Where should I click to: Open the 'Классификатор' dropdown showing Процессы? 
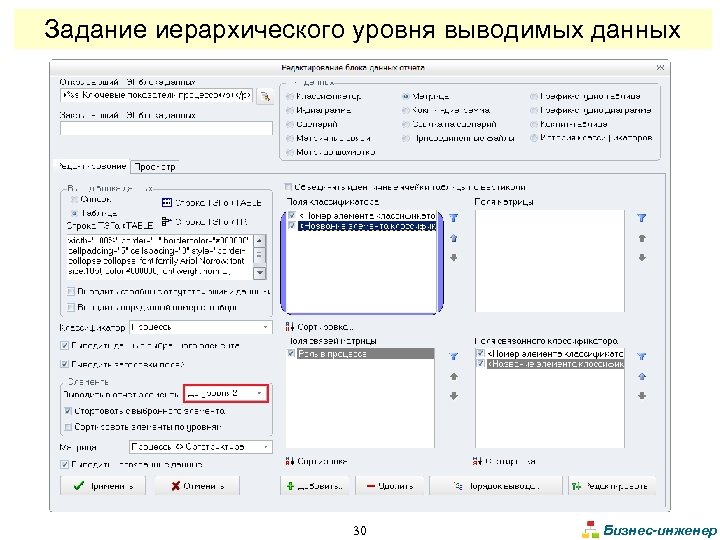pos(201,327)
